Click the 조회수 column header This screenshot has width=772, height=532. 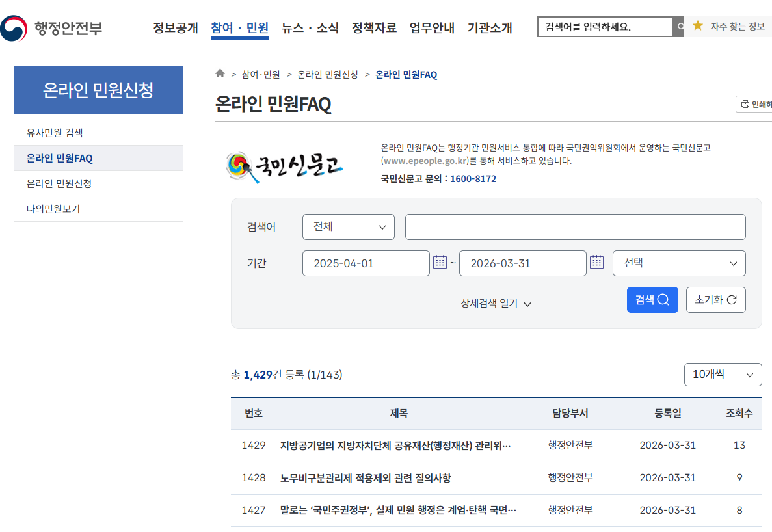click(739, 414)
